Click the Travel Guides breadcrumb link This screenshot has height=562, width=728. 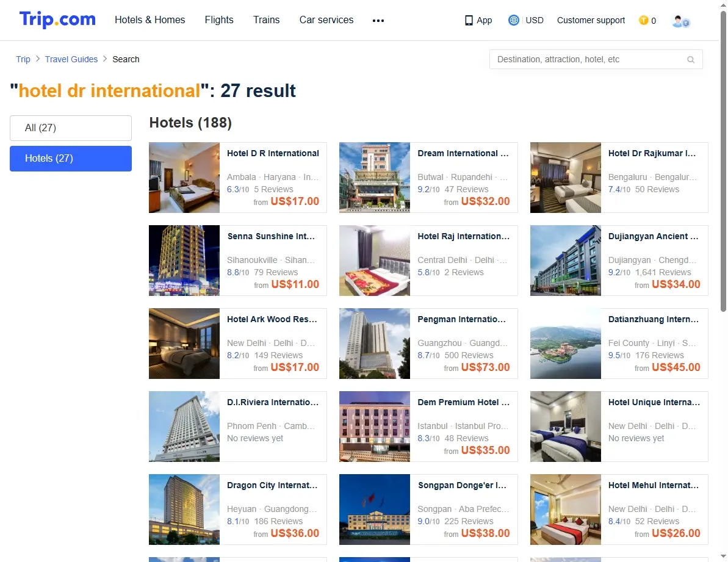pyautogui.click(x=71, y=59)
